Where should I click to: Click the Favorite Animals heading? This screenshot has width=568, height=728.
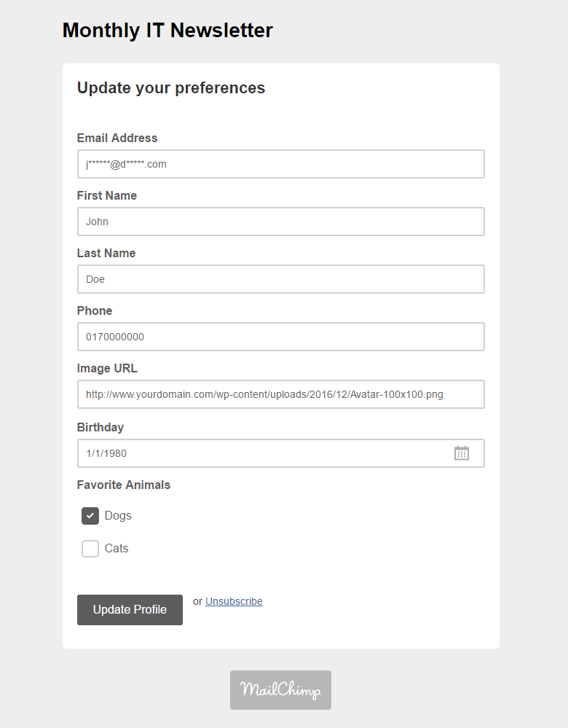coord(124,485)
